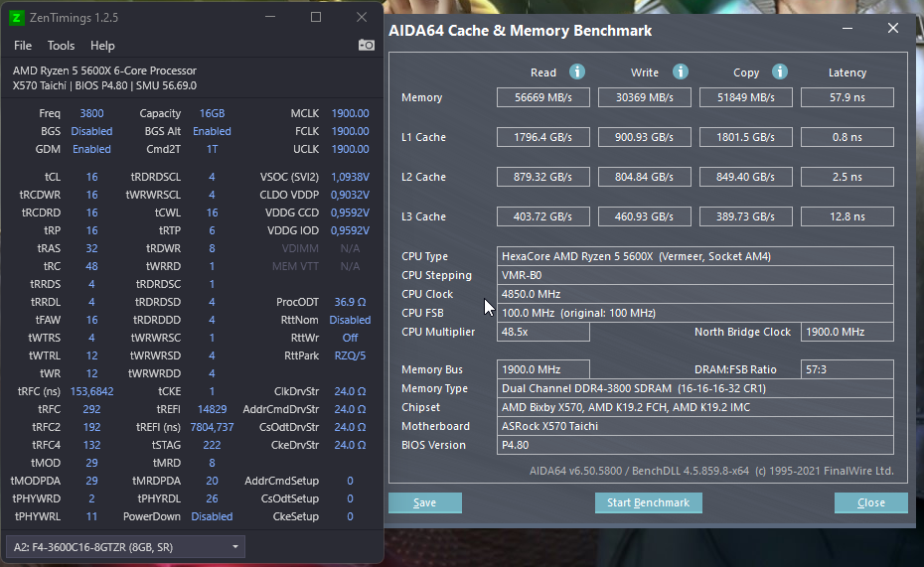The image size is (924, 567).
Task: Click the tRAS value 32
Action: tap(91, 248)
